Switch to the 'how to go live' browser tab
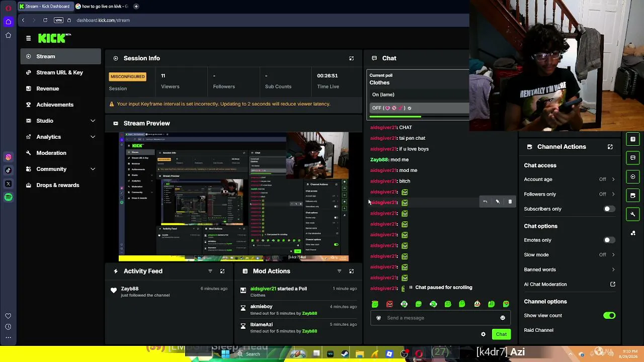644x362 pixels. tap(103, 7)
